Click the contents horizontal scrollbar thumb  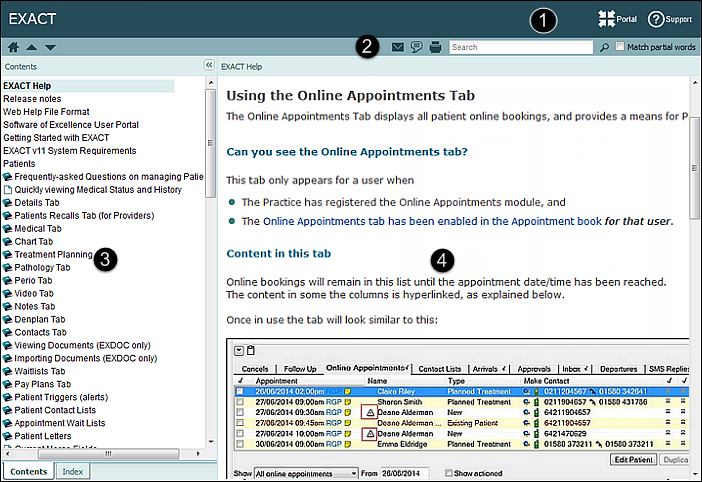pyautogui.click(x=108, y=454)
